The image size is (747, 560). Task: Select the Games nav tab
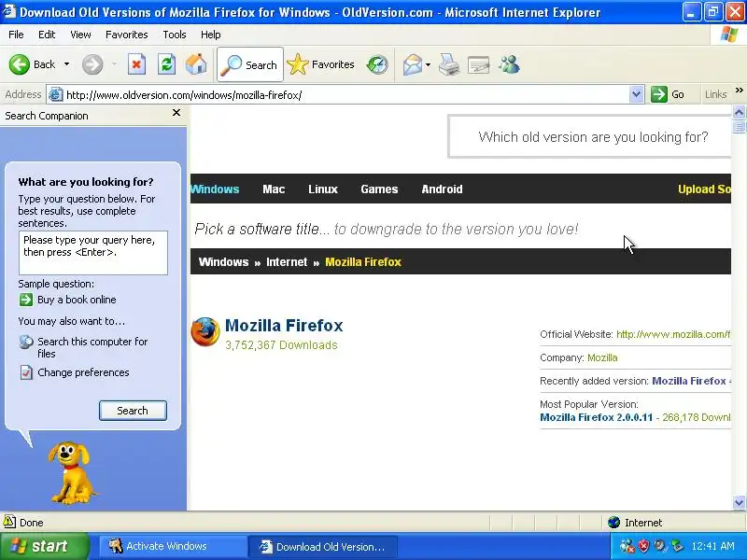pyautogui.click(x=379, y=189)
